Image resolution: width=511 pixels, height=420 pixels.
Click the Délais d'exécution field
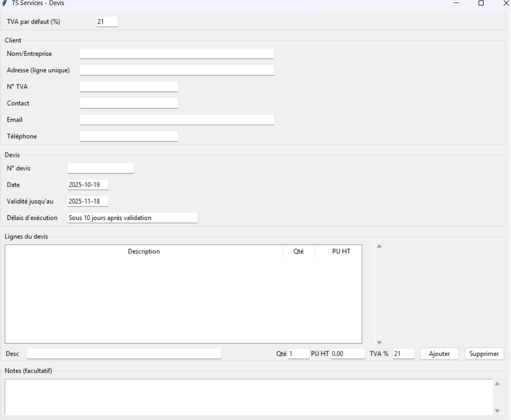pos(132,218)
